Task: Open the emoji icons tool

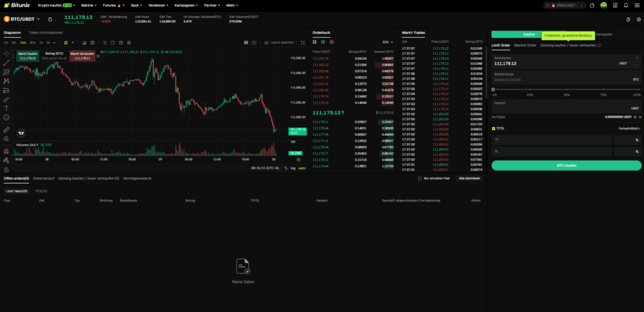Action: click(x=6, y=118)
